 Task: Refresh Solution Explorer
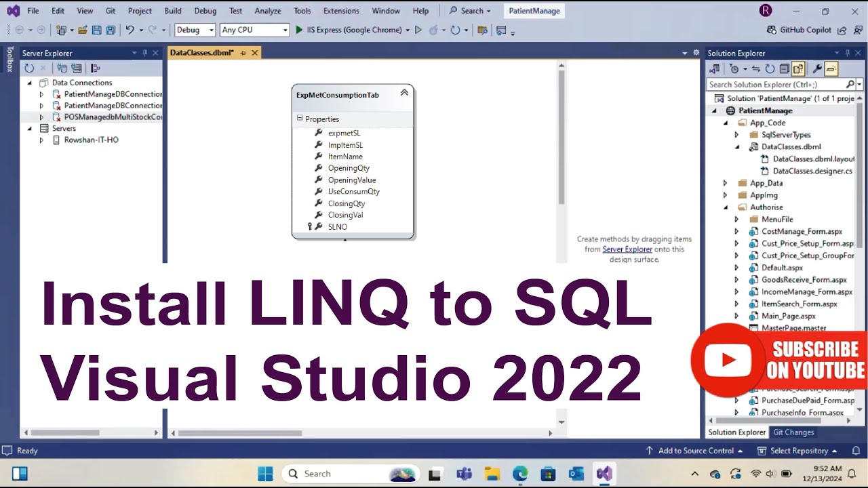point(770,68)
